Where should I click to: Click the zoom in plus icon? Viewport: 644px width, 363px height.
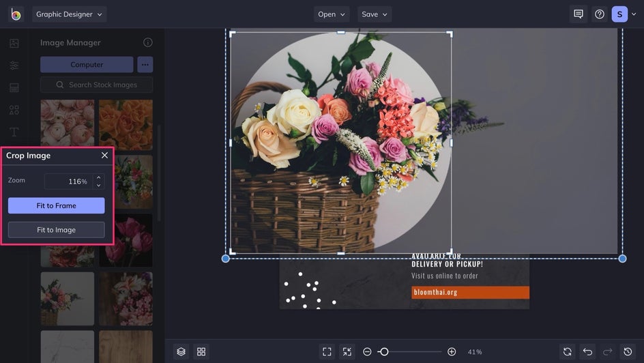452,352
